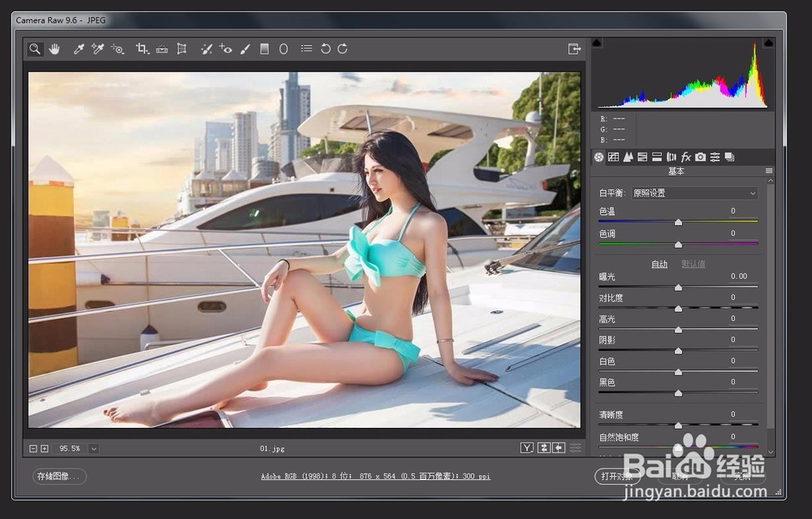This screenshot has width=812, height=519.
Task: Select the Crop tool
Action: pyautogui.click(x=143, y=49)
